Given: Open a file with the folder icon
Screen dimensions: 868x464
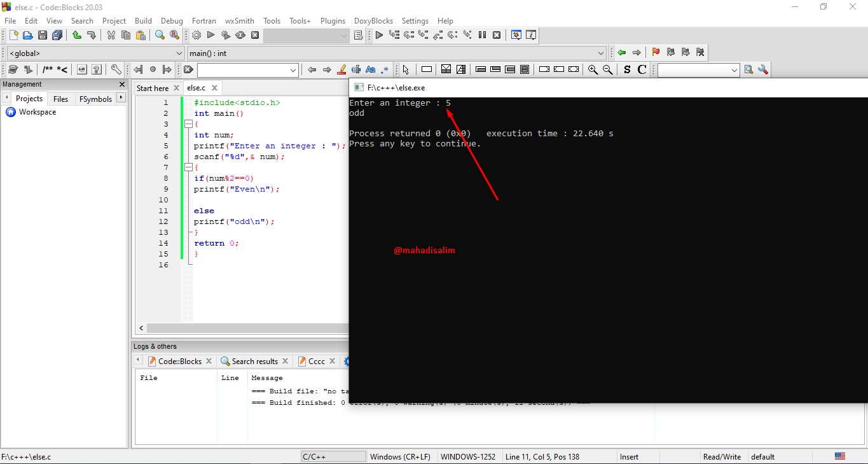Looking at the screenshot, I should tap(28, 36).
